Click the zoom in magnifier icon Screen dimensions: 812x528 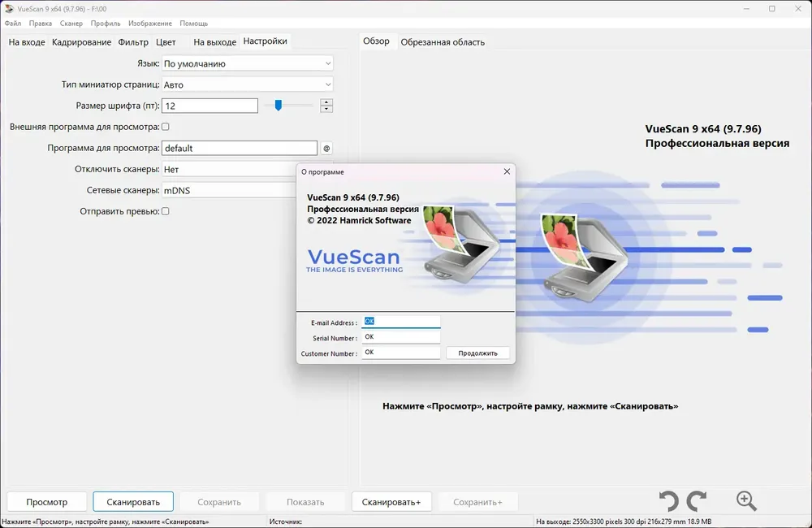pyautogui.click(x=746, y=501)
